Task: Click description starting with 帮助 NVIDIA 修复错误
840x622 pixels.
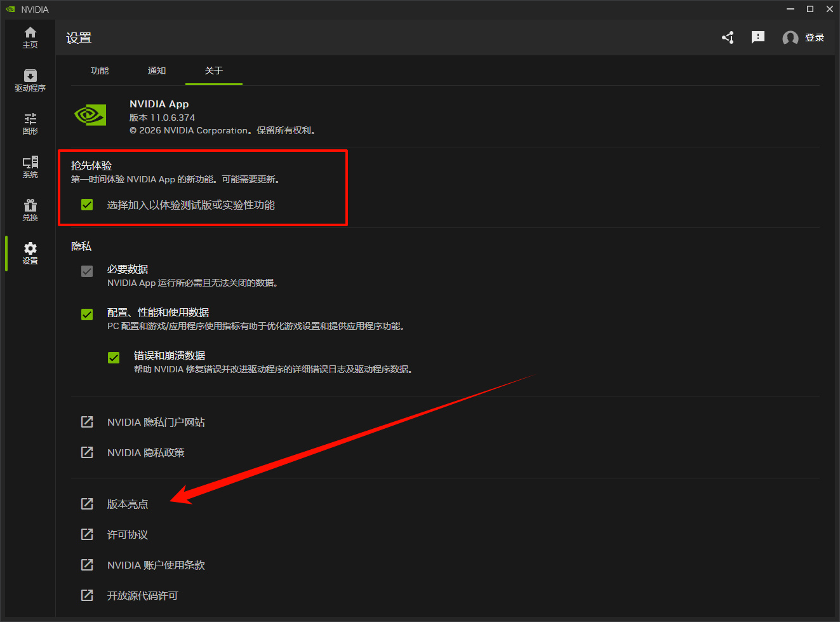Action: 274,369
